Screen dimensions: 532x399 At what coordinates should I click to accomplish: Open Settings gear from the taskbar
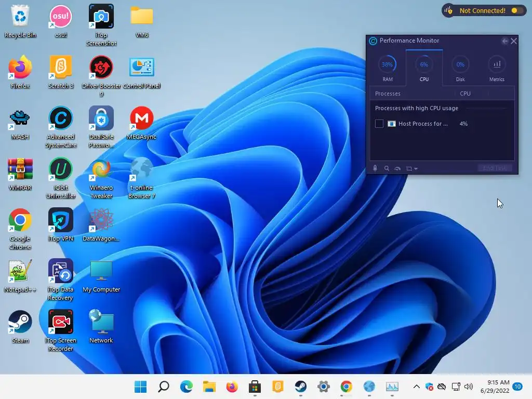point(324,387)
